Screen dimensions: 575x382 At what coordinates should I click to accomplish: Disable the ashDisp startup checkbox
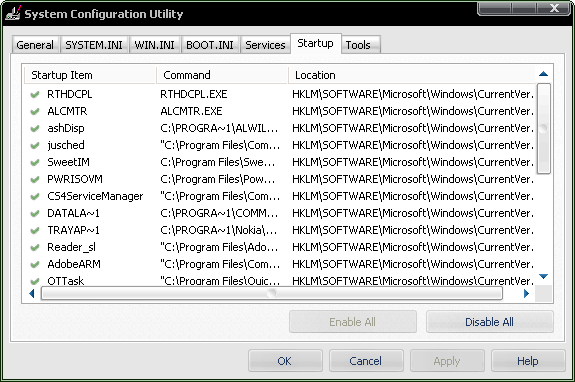(35, 128)
